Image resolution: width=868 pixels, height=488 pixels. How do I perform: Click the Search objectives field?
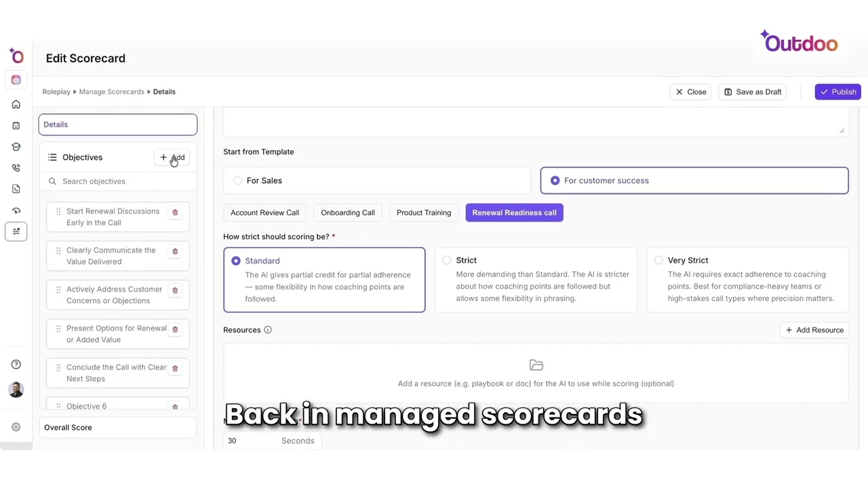118,182
